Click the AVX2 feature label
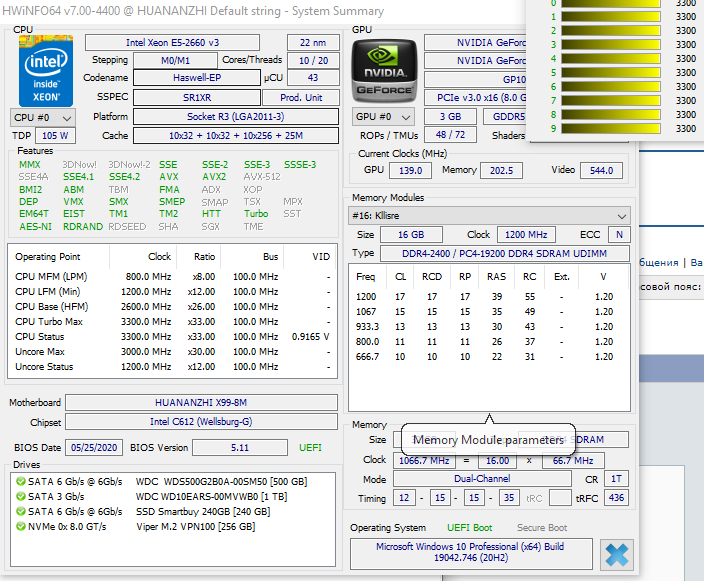Viewport: 704px width, 581px height. (214, 177)
